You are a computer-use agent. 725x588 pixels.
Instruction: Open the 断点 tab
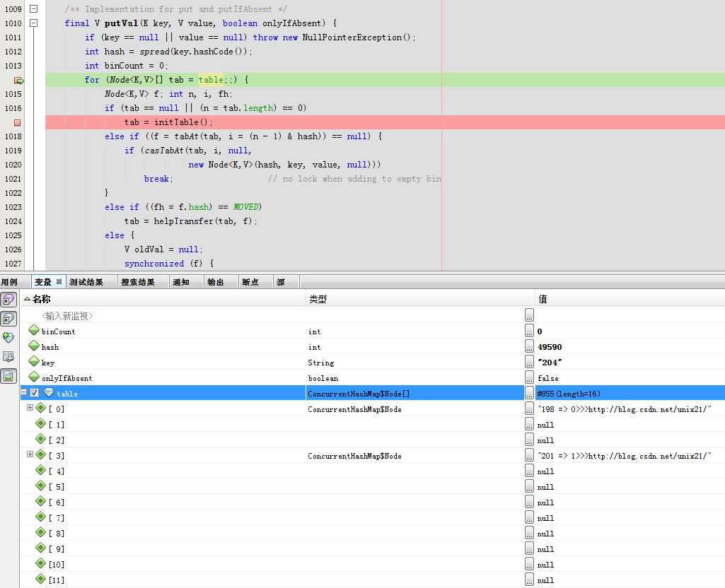pyautogui.click(x=250, y=282)
